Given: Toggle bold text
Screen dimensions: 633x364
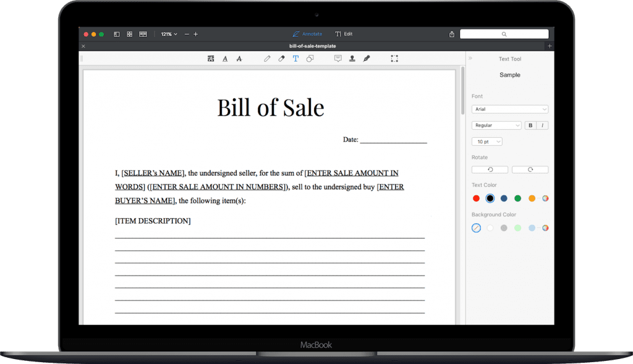Looking at the screenshot, I should point(530,125).
